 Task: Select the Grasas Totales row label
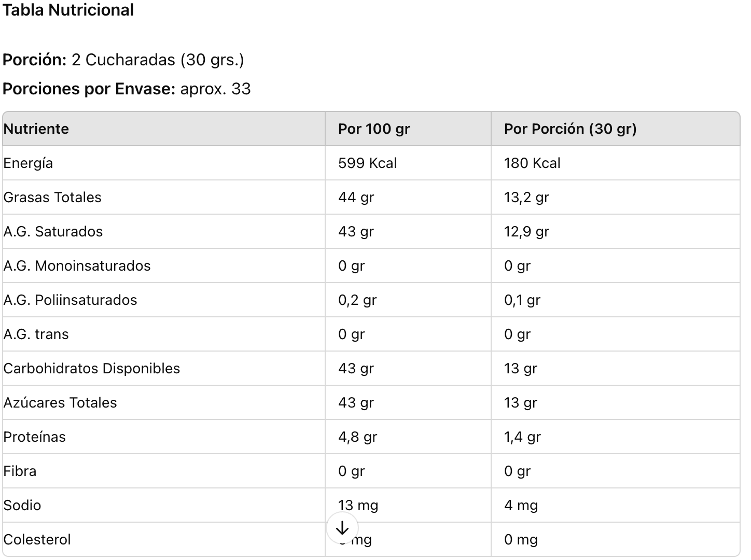coord(52,197)
